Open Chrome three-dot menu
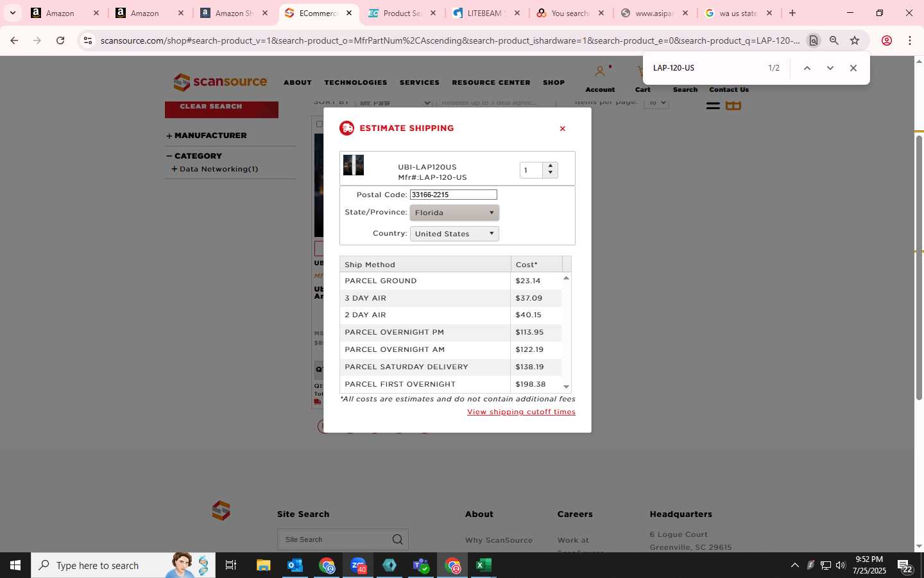 point(910,40)
